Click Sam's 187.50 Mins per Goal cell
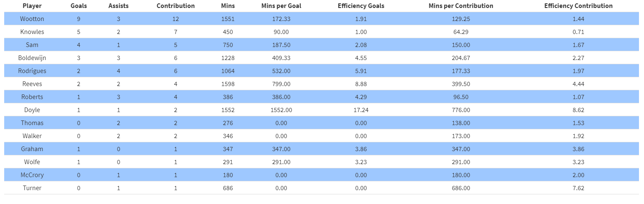The width and height of the screenshot is (644, 204). coord(281,45)
